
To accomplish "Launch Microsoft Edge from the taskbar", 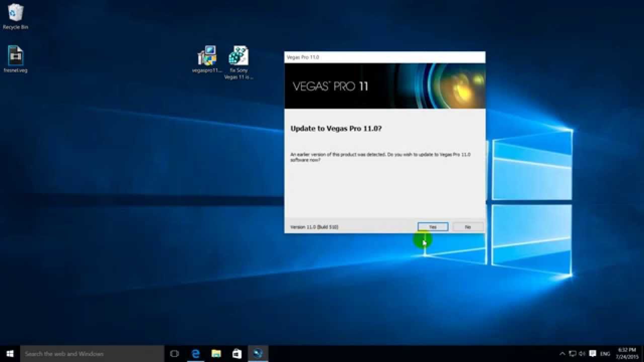I will tap(195, 353).
